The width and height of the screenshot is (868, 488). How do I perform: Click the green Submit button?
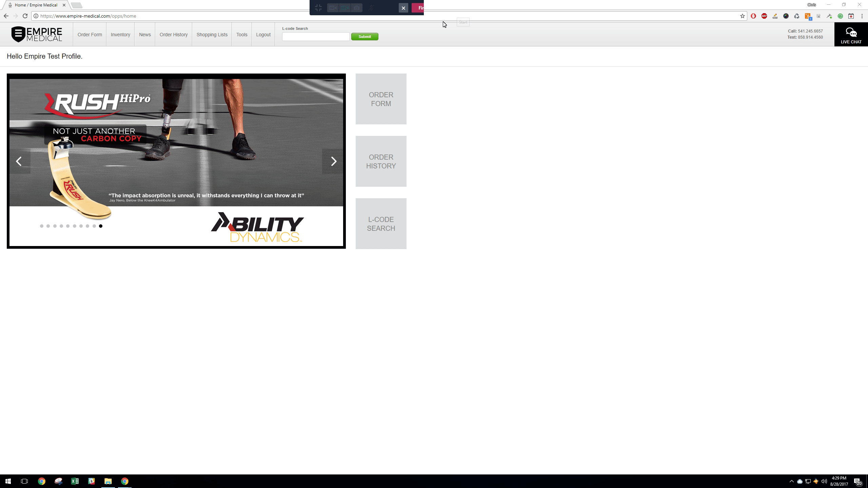point(365,37)
